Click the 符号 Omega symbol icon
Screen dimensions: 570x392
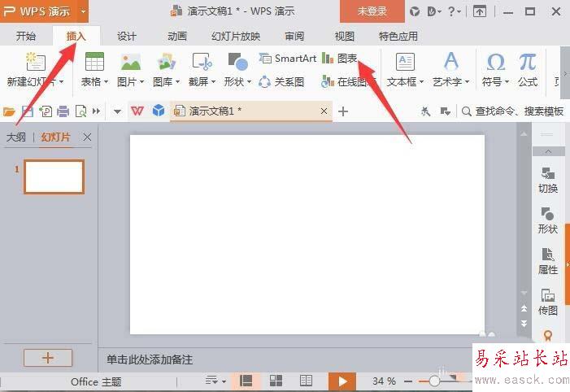point(495,62)
